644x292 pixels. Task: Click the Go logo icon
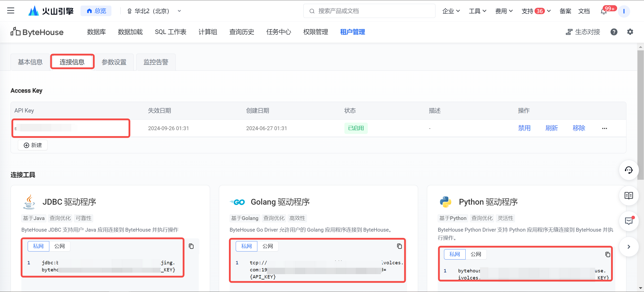[237, 202]
